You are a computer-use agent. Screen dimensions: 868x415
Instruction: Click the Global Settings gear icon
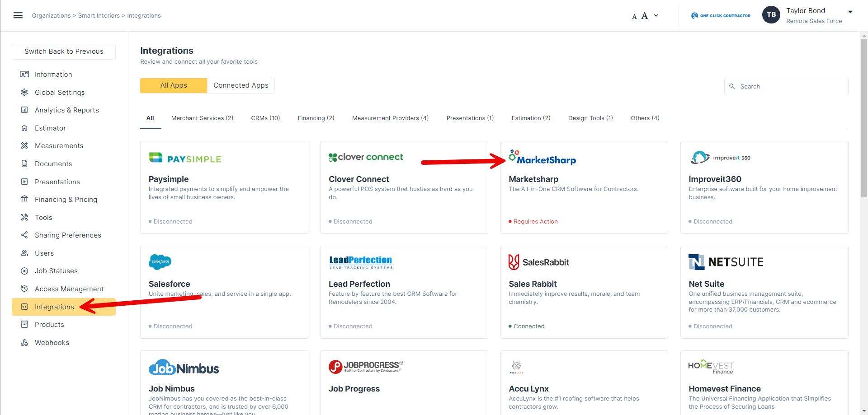point(24,92)
